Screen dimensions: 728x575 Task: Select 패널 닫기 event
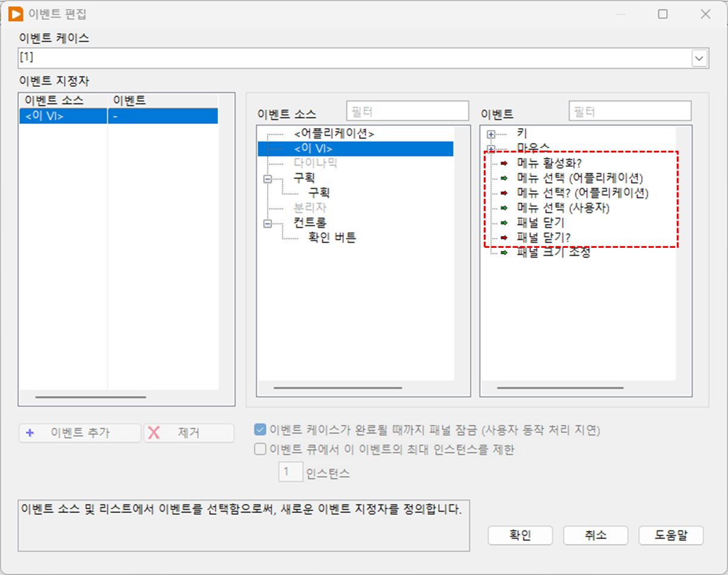tap(540, 223)
